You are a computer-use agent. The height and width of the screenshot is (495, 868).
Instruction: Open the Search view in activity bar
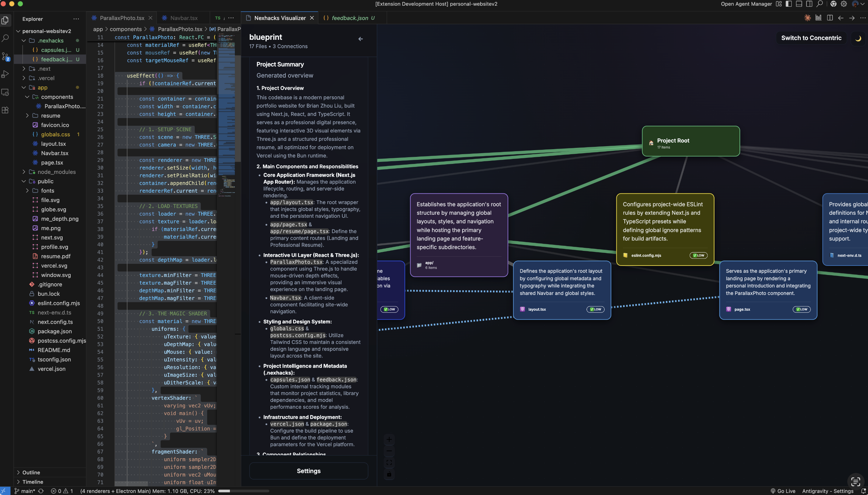pos(5,38)
